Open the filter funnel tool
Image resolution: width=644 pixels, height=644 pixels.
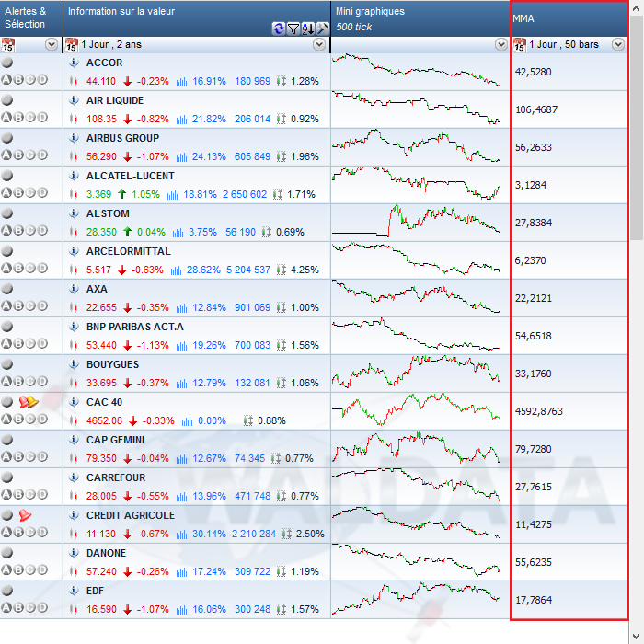pos(293,29)
